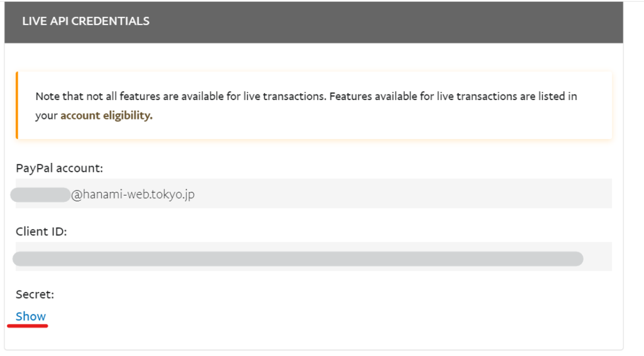The image size is (644, 356).
Task: Click the blurred Client ID redaction bar
Action: 297,259
